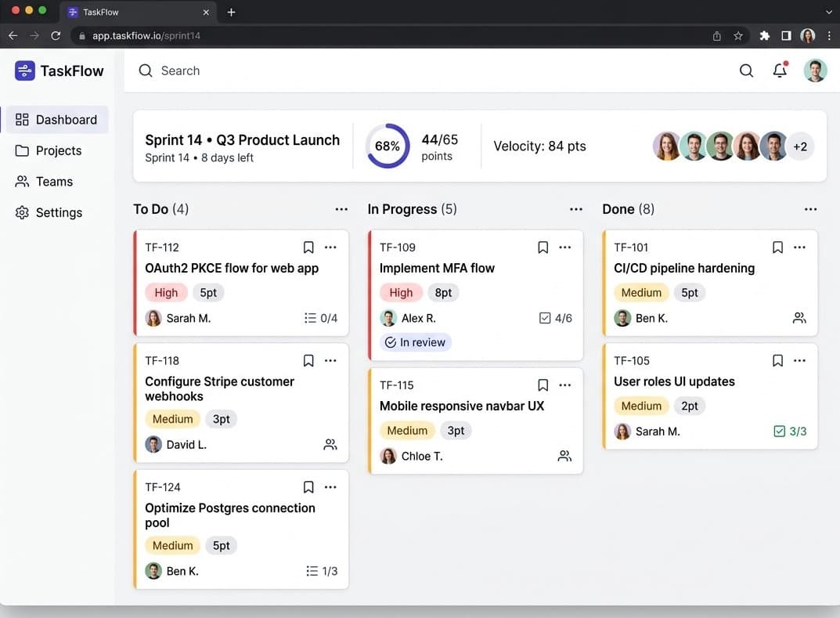
Task: Open the notifications bell
Action: (780, 70)
